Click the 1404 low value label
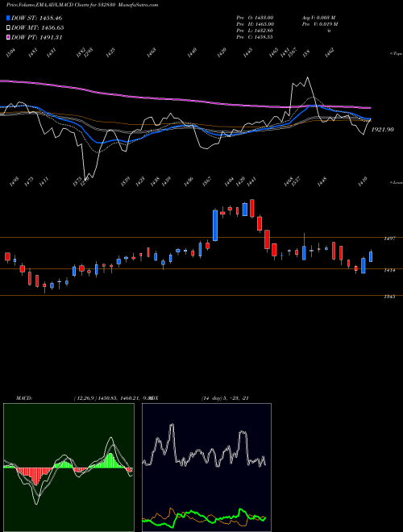The image size is (403, 532). click(x=229, y=181)
